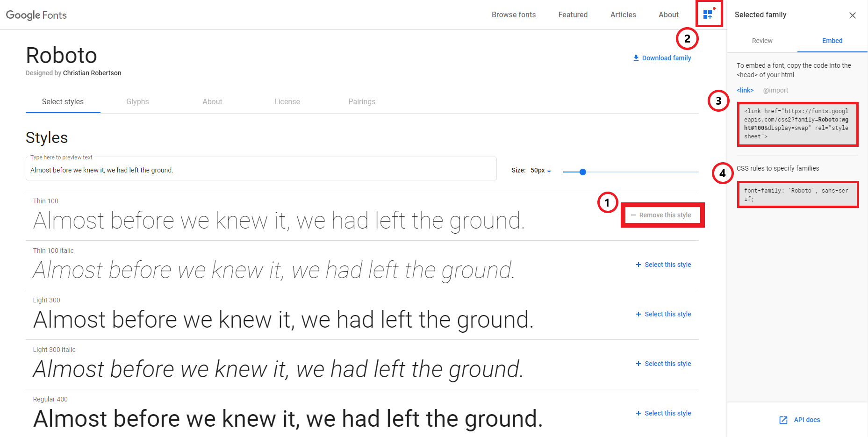Switch to the Select styles tab

point(63,101)
